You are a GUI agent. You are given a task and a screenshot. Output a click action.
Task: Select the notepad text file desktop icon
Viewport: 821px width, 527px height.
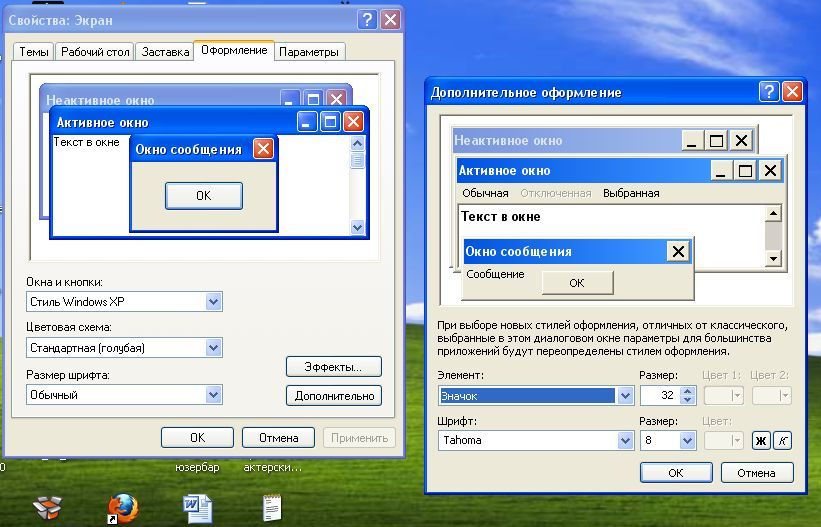(x=272, y=508)
